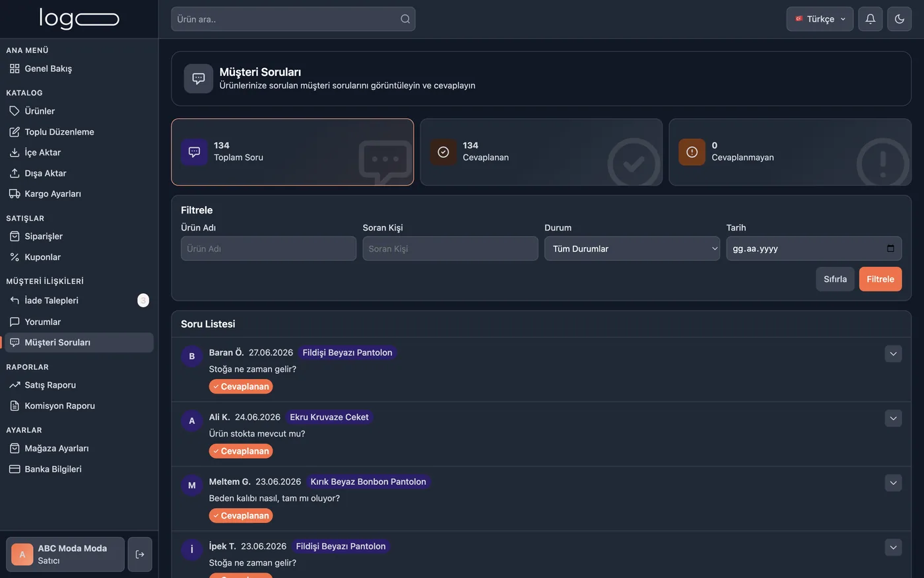This screenshot has height=578, width=924.
Task: Select the Toplam Soru stat card
Action: click(292, 152)
